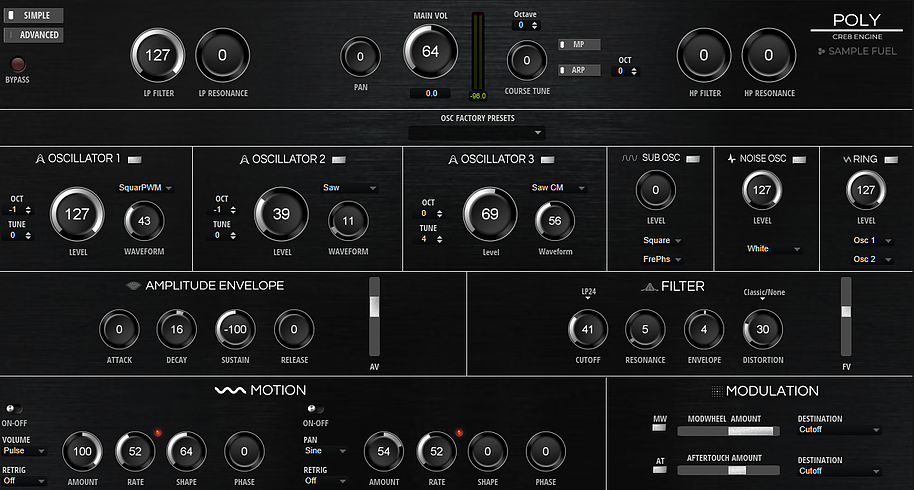
Task: Click the Sample Fuel logo
Action: (x=857, y=51)
